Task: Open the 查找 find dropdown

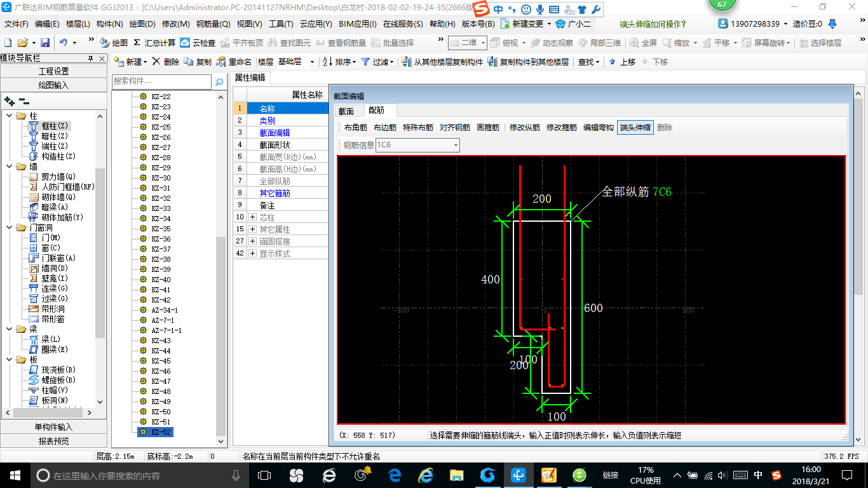Action: click(588, 62)
